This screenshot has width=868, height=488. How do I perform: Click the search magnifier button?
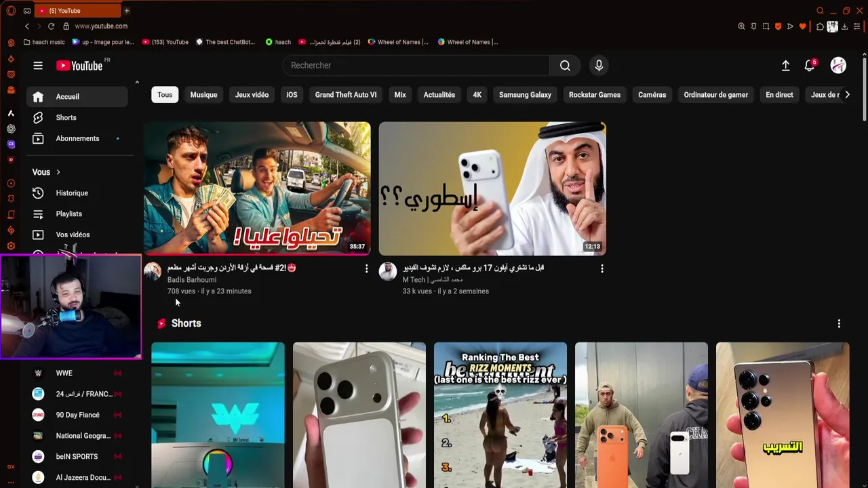click(x=565, y=66)
